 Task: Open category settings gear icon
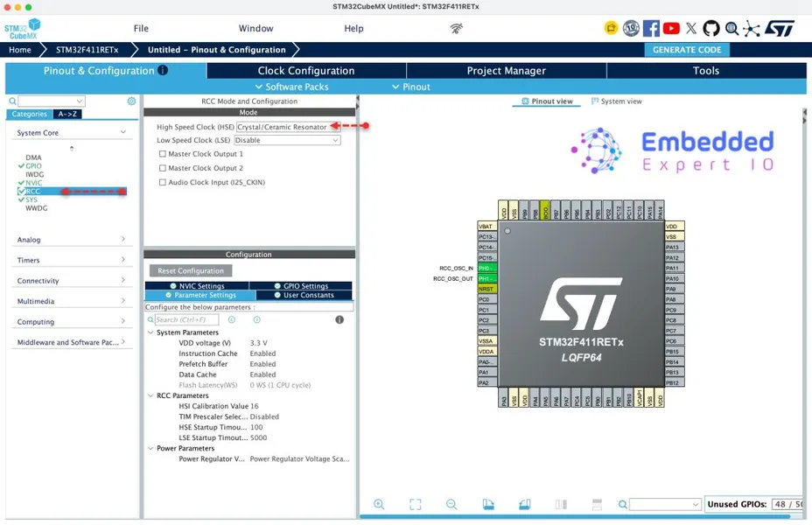point(131,101)
